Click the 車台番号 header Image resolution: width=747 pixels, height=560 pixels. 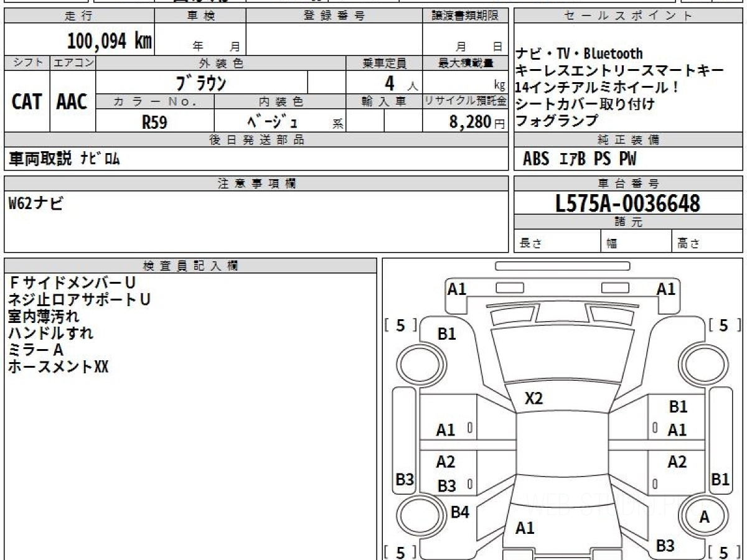pos(629,184)
